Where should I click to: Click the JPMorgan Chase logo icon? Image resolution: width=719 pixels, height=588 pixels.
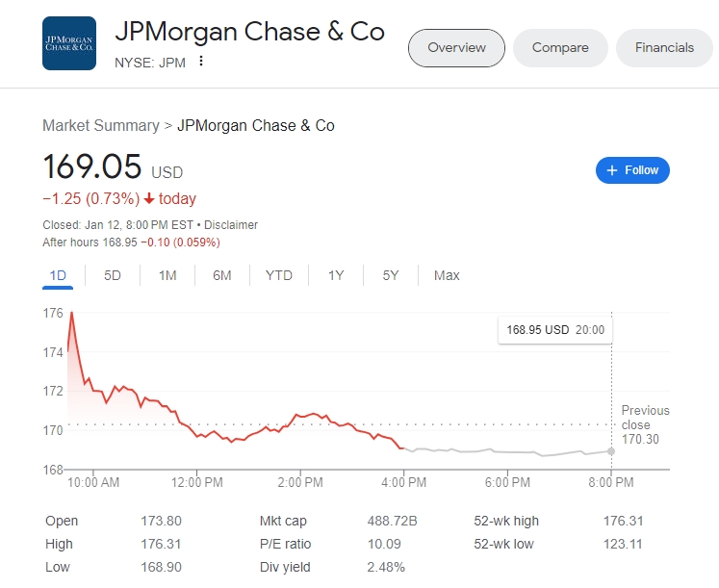[x=69, y=43]
